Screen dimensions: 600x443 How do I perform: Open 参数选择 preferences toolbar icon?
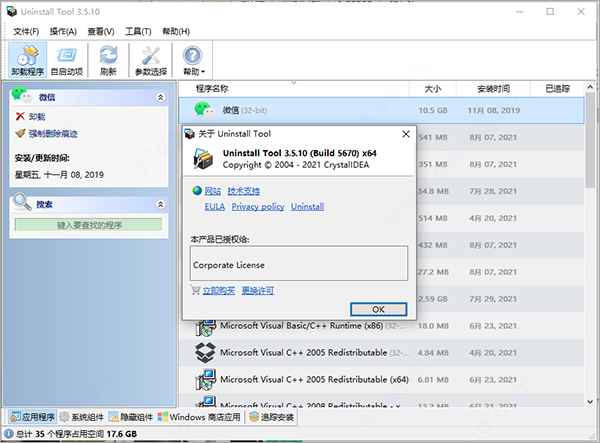click(151, 60)
